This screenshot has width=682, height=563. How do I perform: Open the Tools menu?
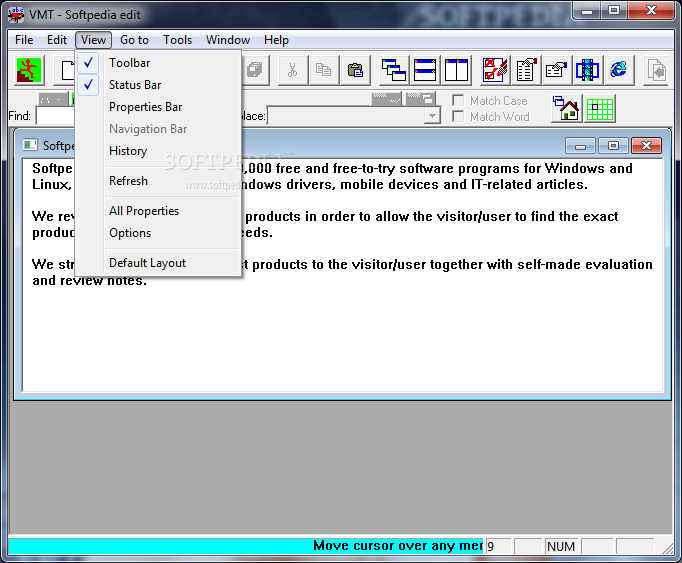pyautogui.click(x=177, y=40)
